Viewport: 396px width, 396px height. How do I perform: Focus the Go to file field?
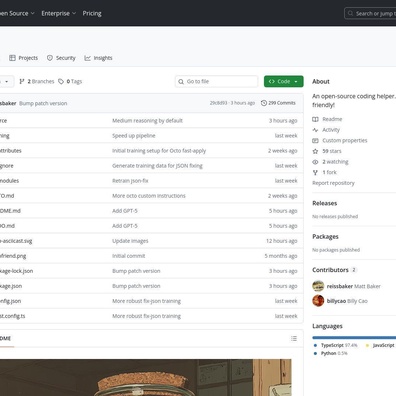[x=216, y=81]
